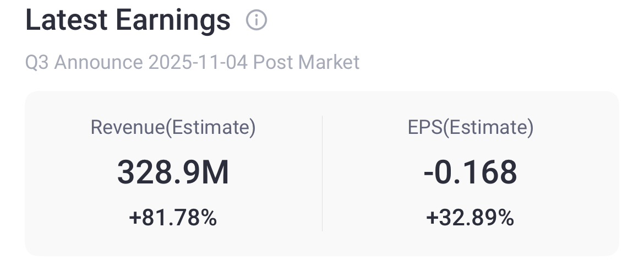Screen dimensions: 644x265
Task: Click the word Revenue in the card
Action: point(128,128)
